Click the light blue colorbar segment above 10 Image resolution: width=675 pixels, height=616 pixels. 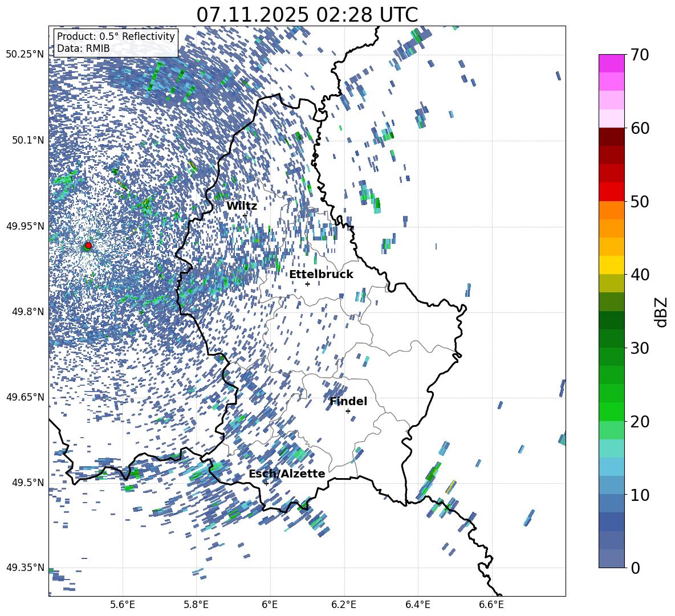611,467
